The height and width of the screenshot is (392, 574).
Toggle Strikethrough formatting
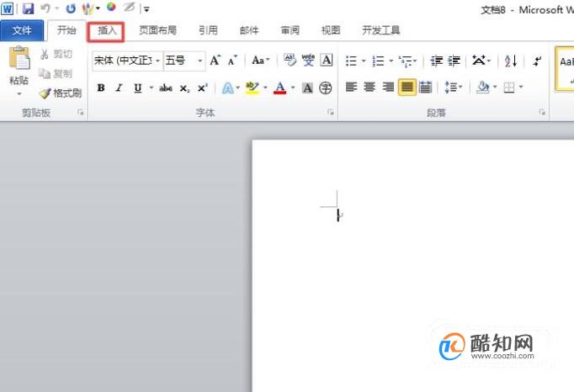pos(166,87)
